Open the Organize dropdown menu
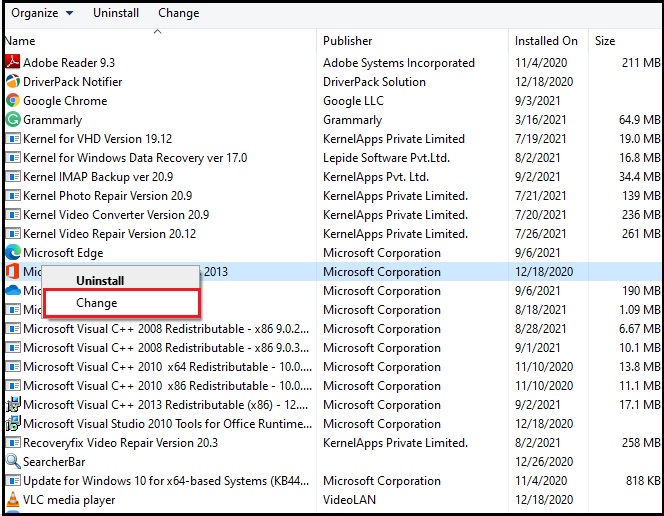Screen dimensions: 664x516 [x=41, y=13]
